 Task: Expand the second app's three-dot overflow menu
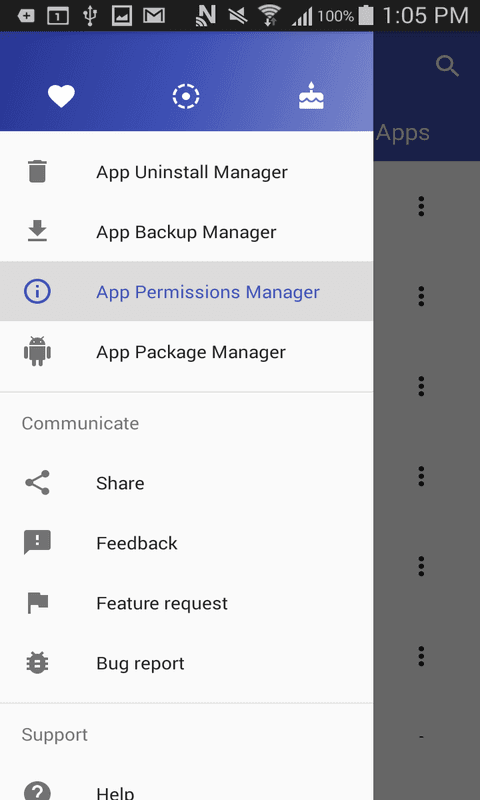[421, 296]
